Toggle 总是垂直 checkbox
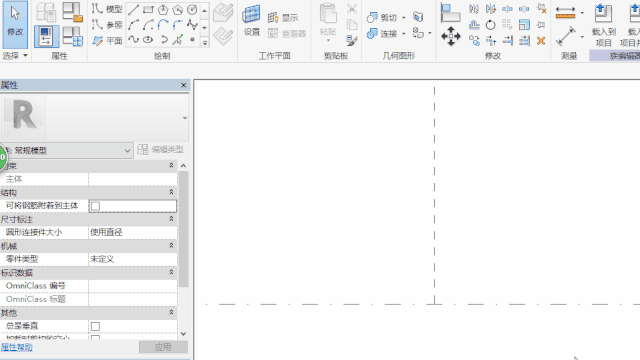640x360 pixels. click(95, 326)
